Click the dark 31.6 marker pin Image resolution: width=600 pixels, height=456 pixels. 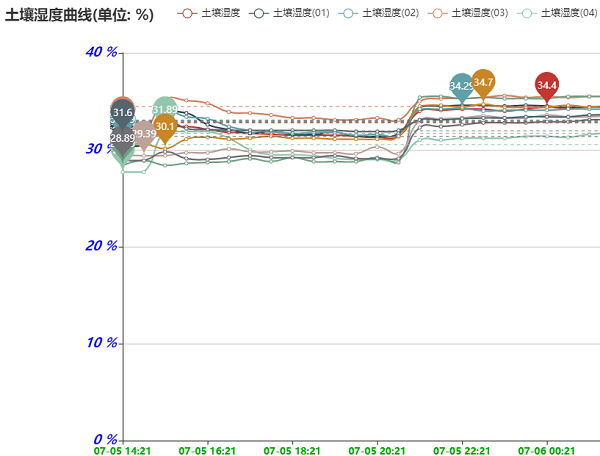click(x=122, y=113)
